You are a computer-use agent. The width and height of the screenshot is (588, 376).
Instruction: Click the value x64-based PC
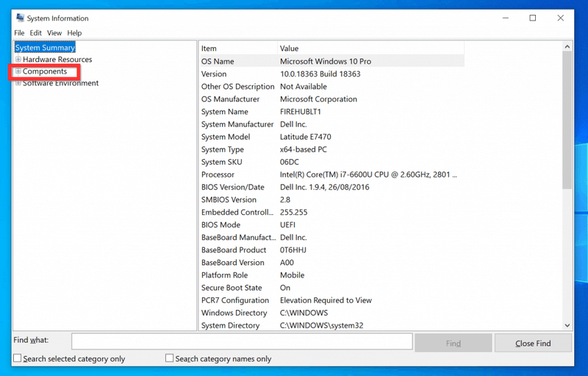pos(304,149)
